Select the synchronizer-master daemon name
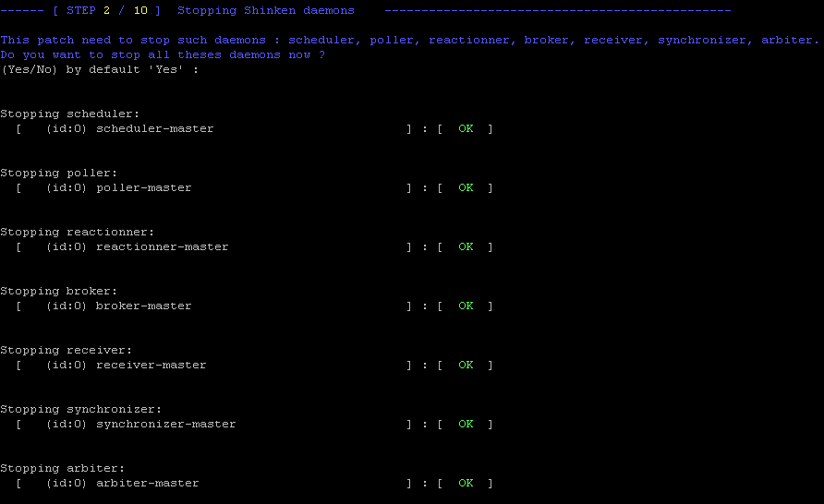This screenshot has width=824, height=504. point(165,424)
